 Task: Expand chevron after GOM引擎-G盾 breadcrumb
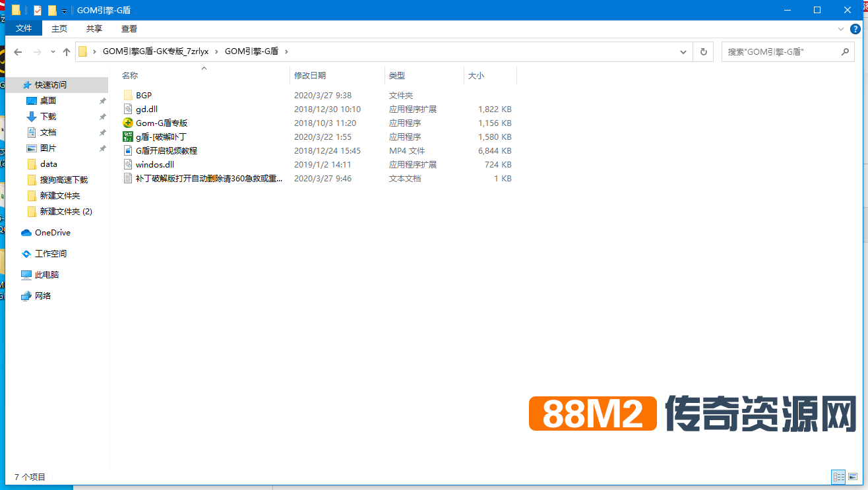click(286, 51)
